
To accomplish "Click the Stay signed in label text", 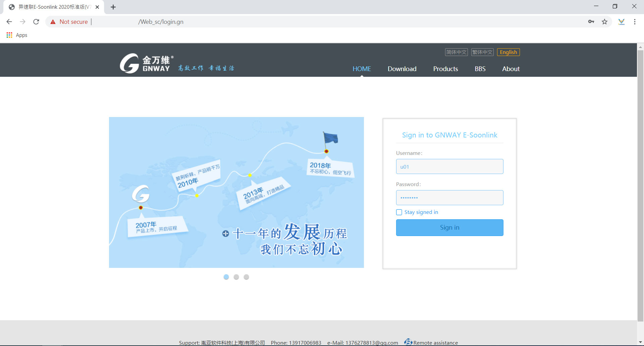I will coord(421,212).
